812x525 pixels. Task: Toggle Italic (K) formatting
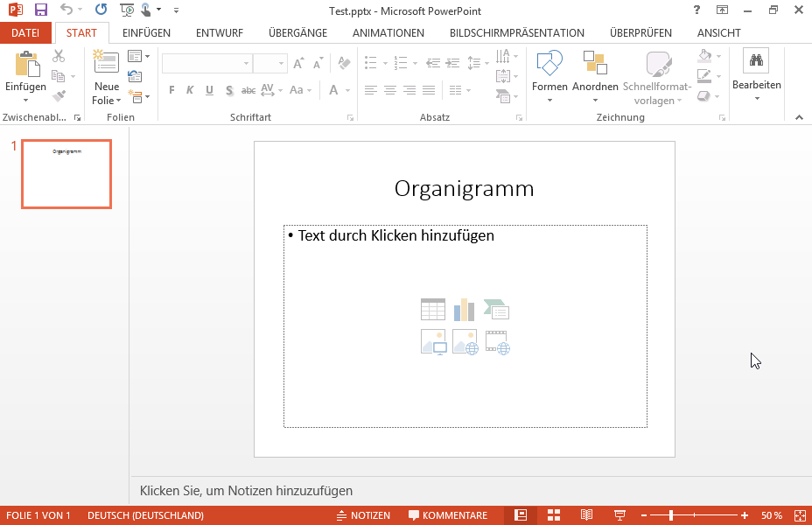pos(190,90)
